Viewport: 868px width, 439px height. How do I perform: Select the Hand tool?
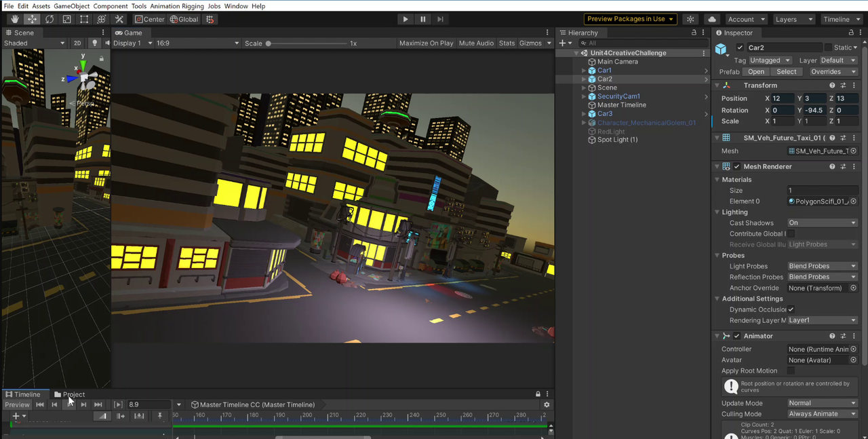pyautogui.click(x=15, y=19)
